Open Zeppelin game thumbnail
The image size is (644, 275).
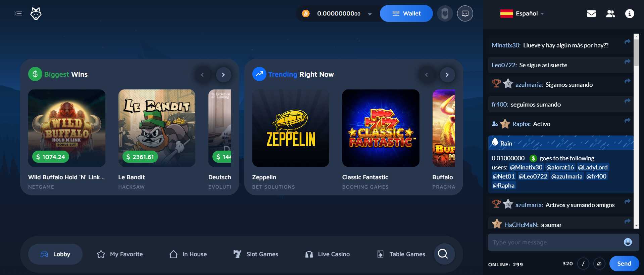tap(291, 128)
